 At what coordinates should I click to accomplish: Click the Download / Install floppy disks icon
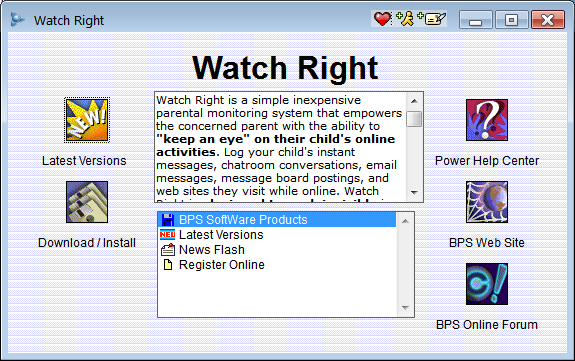pos(87,202)
